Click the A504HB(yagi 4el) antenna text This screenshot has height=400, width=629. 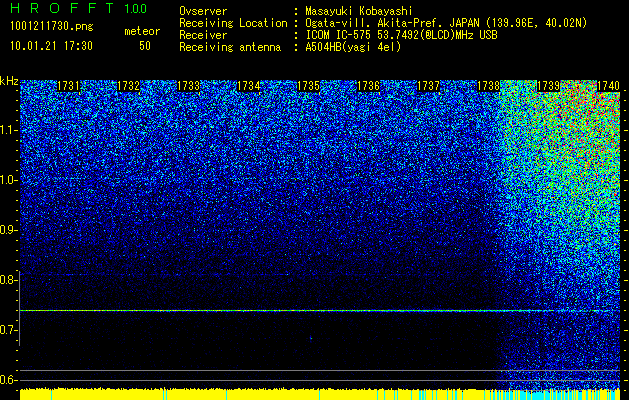353,47
